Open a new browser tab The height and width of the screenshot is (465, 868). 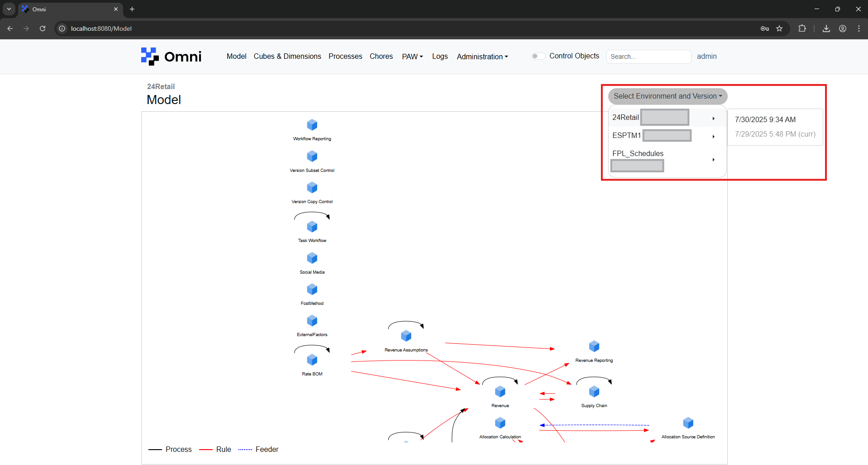132,9
